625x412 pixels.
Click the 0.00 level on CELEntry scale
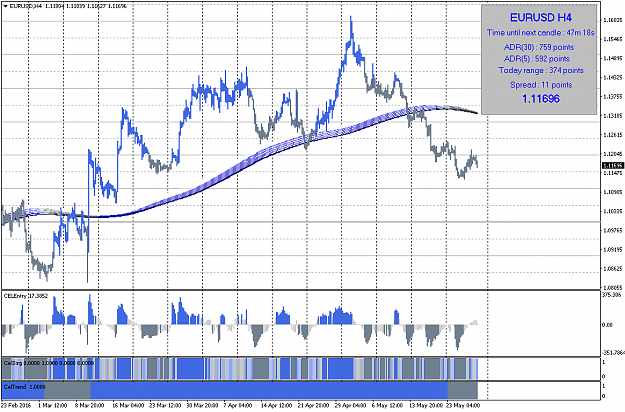tap(607, 325)
